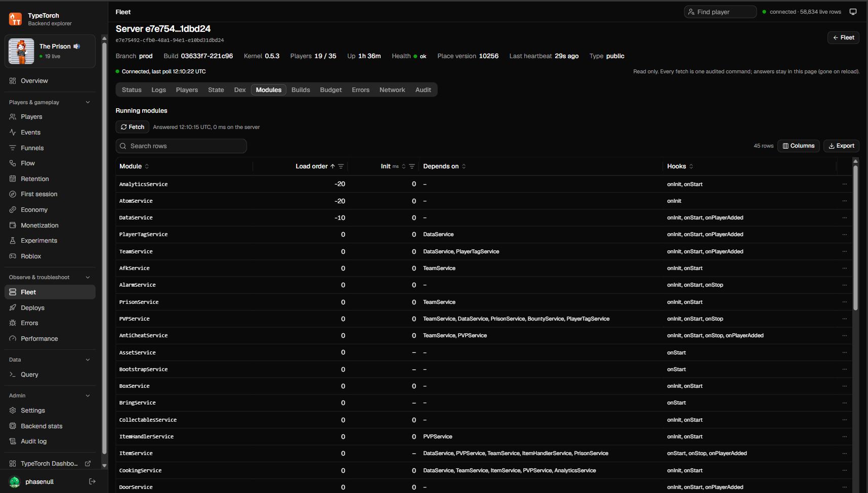The width and height of the screenshot is (868, 493).
Task: Select Fleet in the sidebar
Action: click(x=50, y=292)
